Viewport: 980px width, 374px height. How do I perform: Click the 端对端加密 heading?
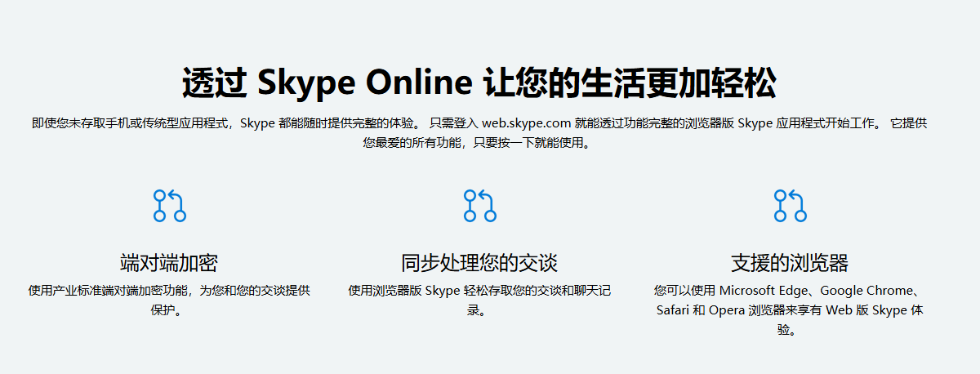tap(169, 263)
